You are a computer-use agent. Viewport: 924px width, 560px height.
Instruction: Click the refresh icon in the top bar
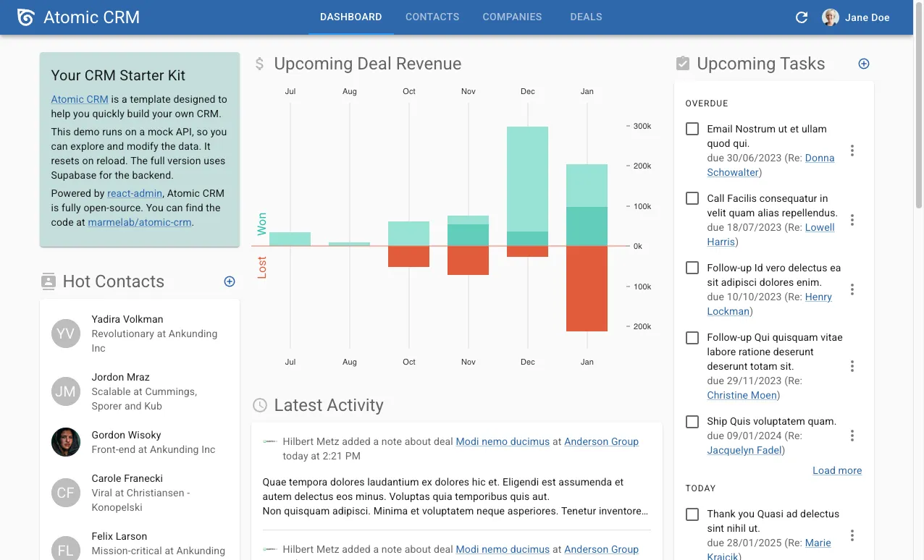click(x=801, y=17)
